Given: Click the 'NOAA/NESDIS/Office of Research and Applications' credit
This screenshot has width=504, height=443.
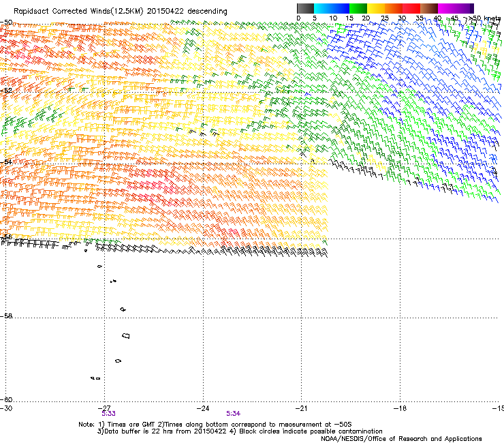Looking at the screenshot, I should pyautogui.click(x=401, y=439).
